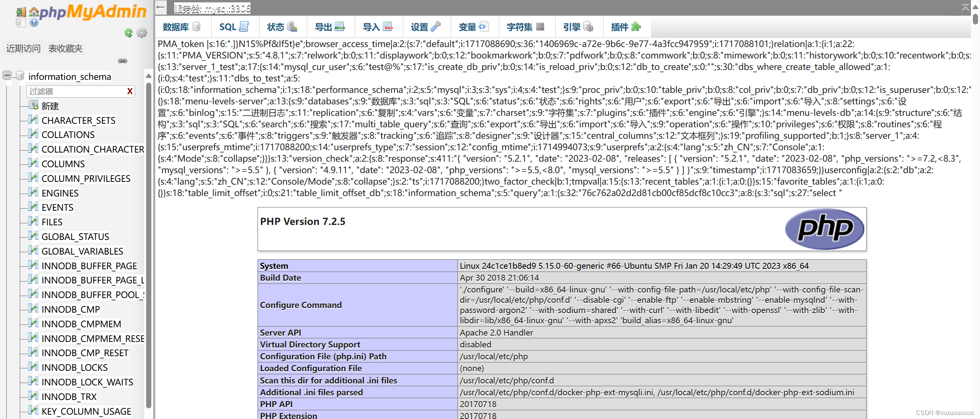Click the back arrow in the main panel
The width and height of the screenshot is (980, 419).
pyautogui.click(x=160, y=8)
